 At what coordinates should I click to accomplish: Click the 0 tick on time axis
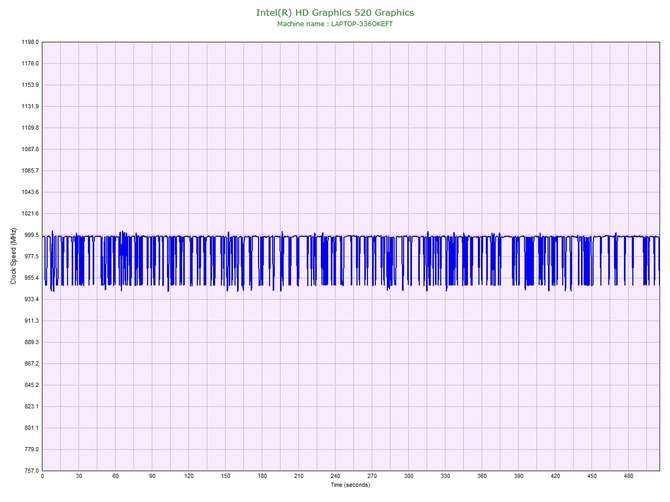point(42,476)
